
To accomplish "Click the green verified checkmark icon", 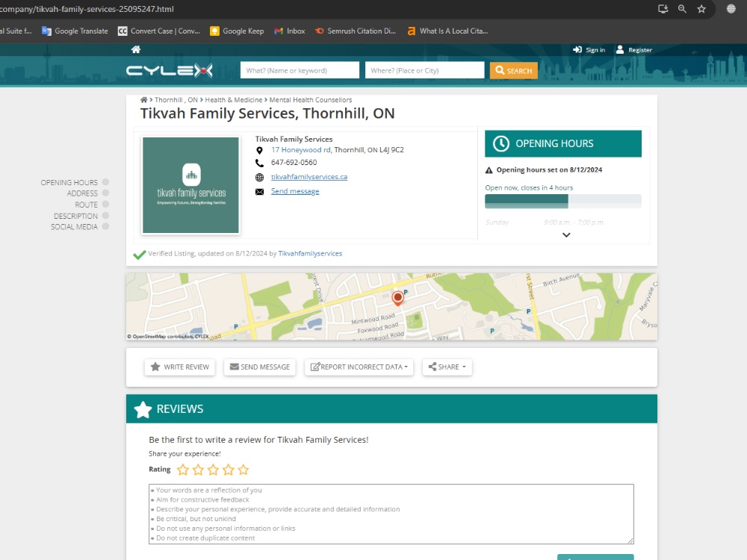I will 139,255.
